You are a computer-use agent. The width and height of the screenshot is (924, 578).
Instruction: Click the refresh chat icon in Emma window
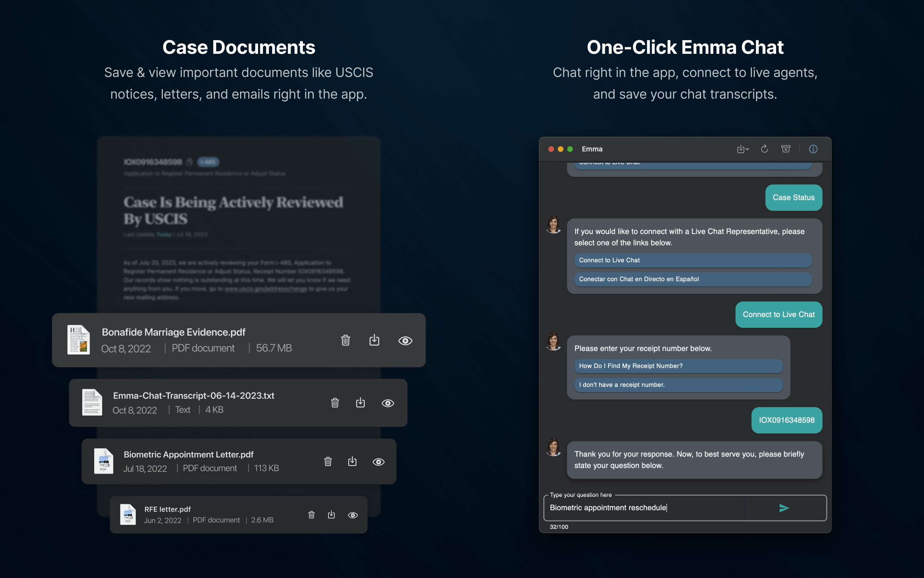[764, 149]
